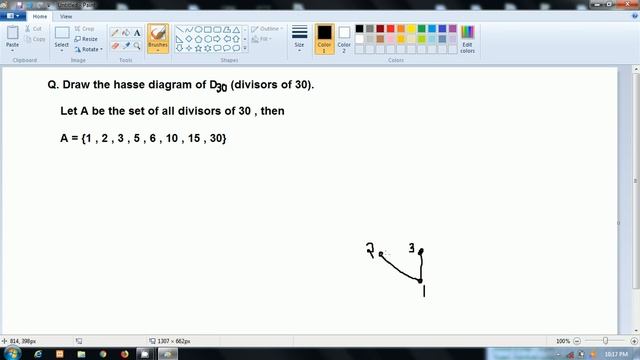Select the Right triangle shape
Image resolution: width=640 pixels, height=360 pixels.
(180, 39)
